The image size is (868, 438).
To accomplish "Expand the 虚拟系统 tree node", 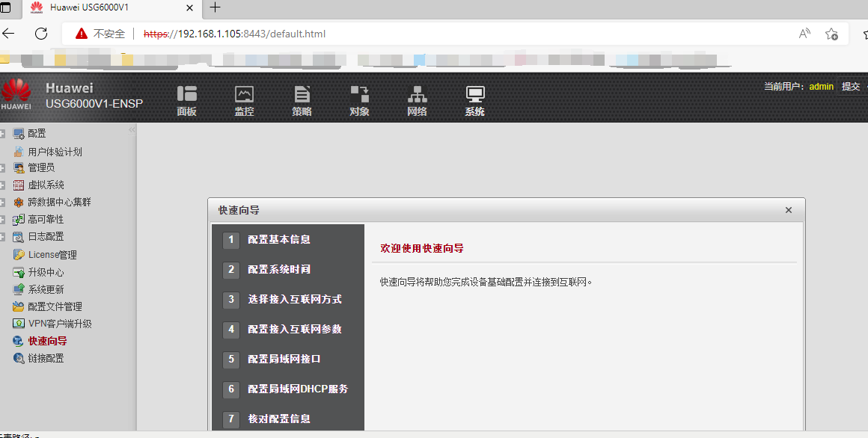I will (x=4, y=185).
